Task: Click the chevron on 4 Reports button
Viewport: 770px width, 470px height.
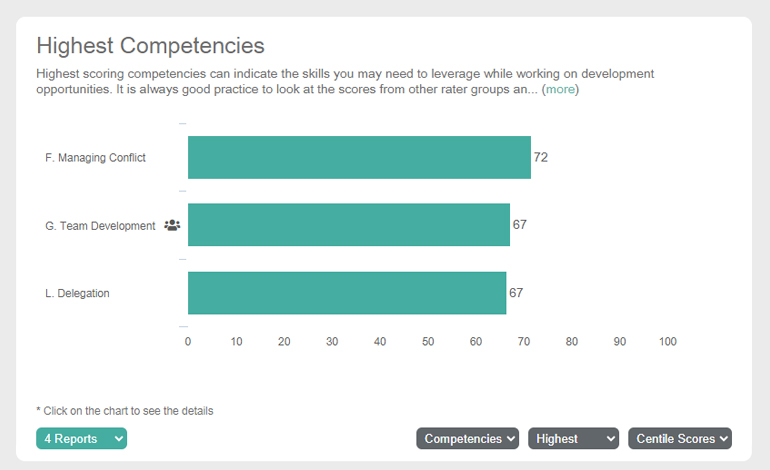Action: 119,439
